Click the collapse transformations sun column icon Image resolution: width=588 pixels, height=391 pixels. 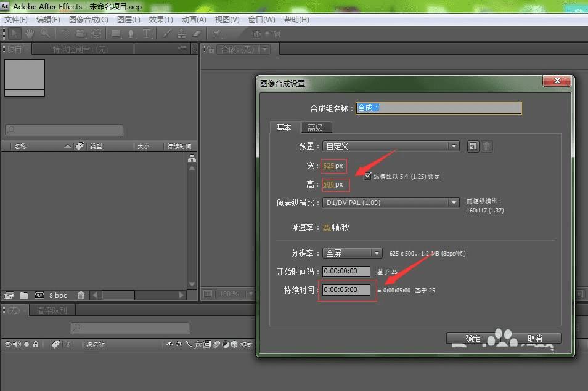pos(179,344)
